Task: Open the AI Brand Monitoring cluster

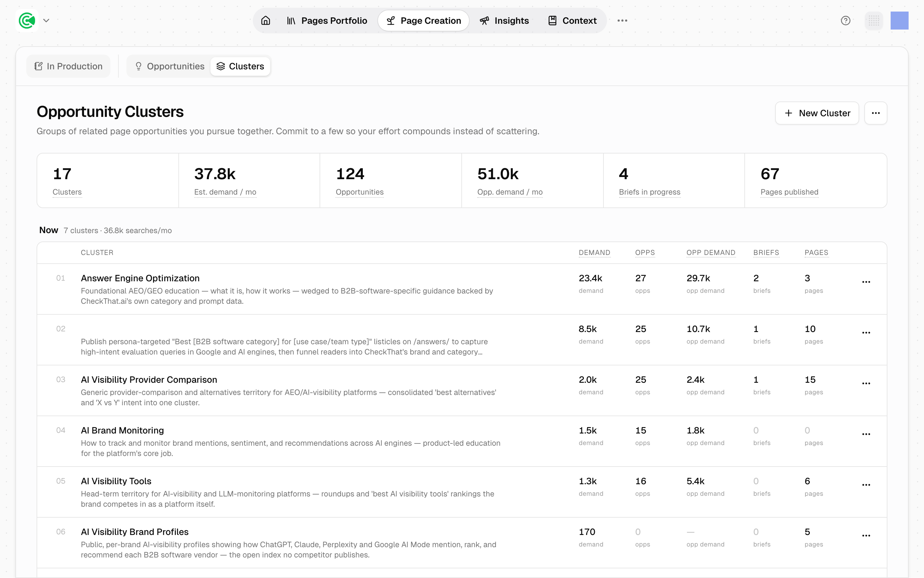Action: tap(122, 430)
